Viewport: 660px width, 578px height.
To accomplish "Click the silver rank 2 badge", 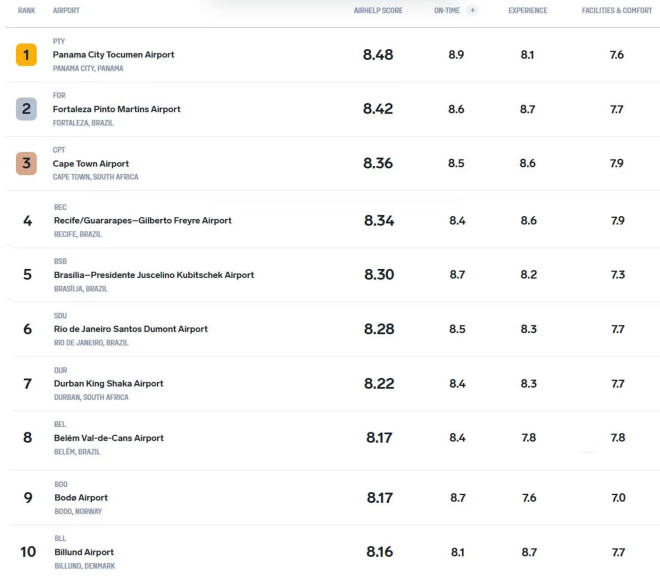I will pyautogui.click(x=26, y=109).
